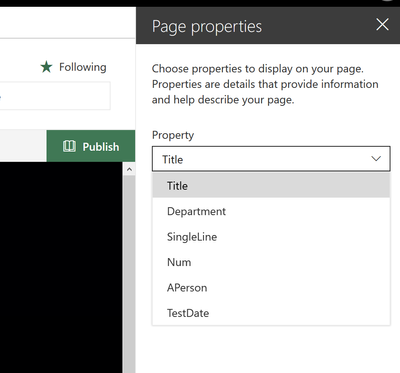Select the Num property option

[x=271, y=262]
